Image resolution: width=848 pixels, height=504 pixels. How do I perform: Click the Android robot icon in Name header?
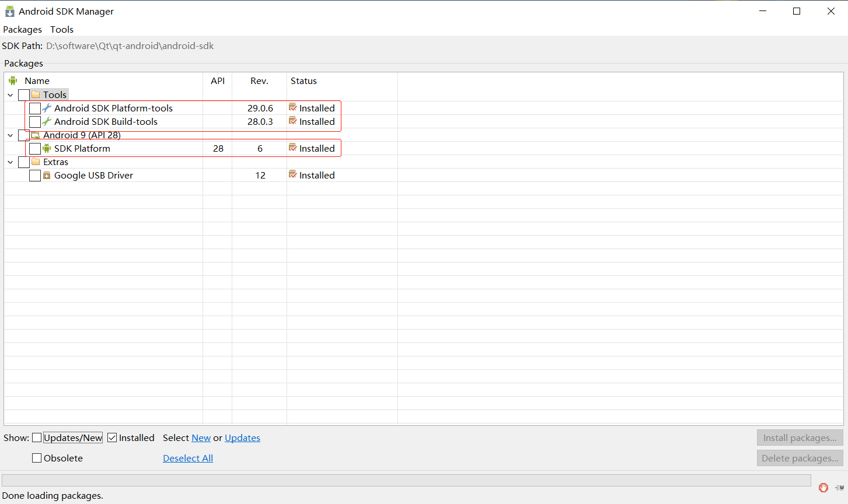tap(13, 80)
